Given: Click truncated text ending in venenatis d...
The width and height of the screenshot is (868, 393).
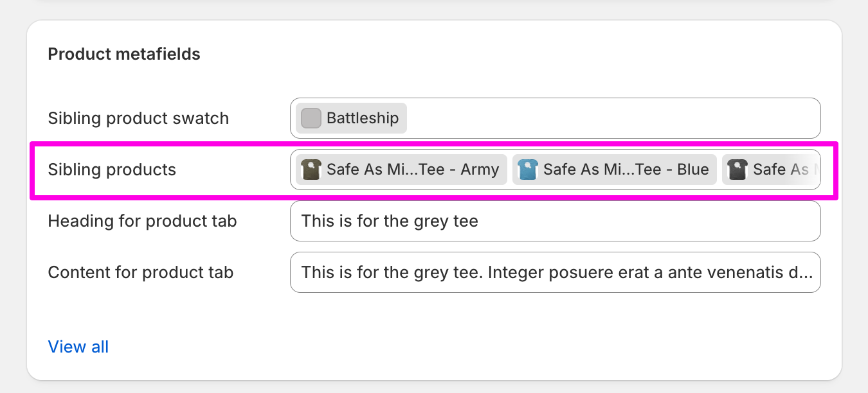Looking at the screenshot, I should click(x=557, y=272).
